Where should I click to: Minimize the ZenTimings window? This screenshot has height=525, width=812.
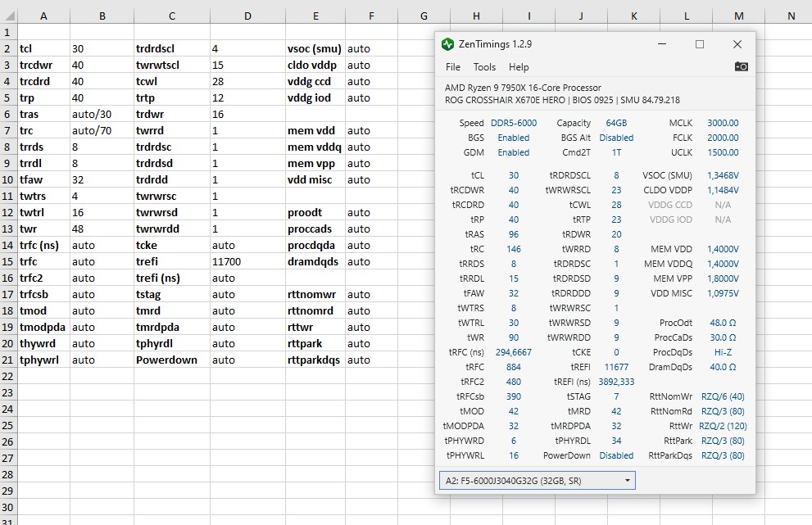[662, 44]
